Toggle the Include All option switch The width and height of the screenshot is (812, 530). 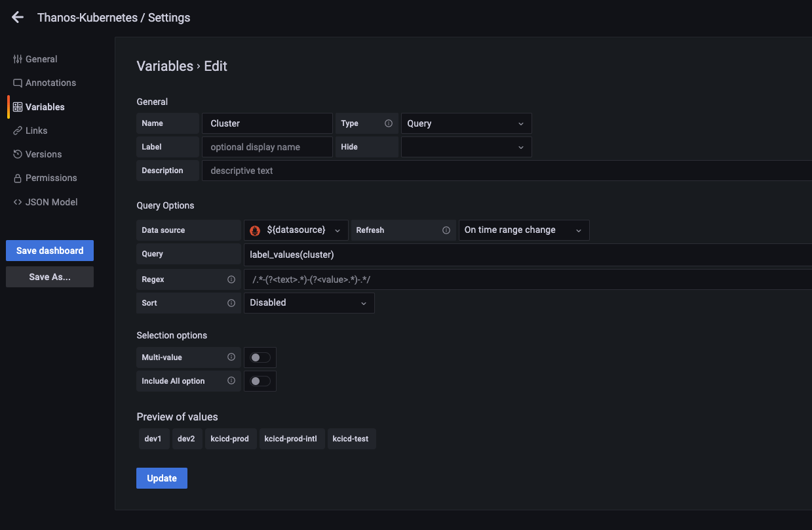tap(260, 381)
